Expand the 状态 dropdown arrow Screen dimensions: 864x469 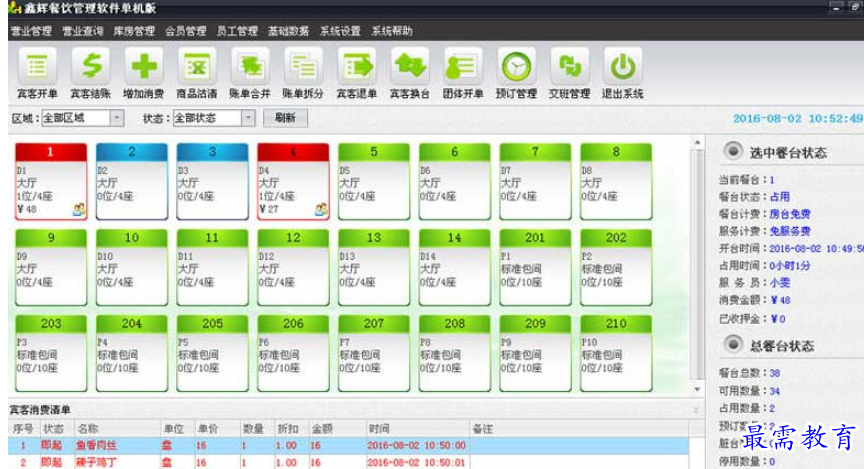pyautogui.click(x=248, y=118)
